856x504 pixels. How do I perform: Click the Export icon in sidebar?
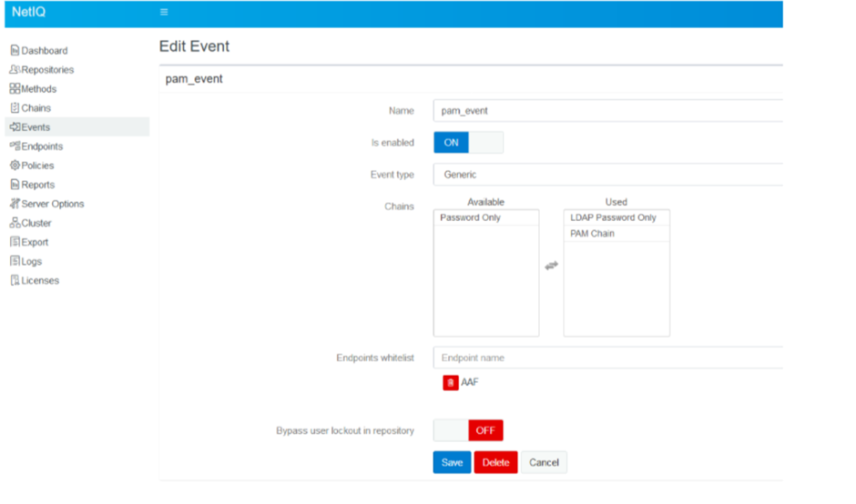[x=15, y=242]
